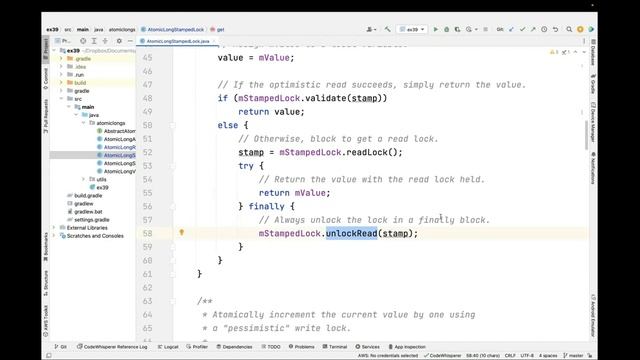Toggle the Notifications right side panel
This screenshot has height=360, width=640.
pyautogui.click(x=593, y=168)
